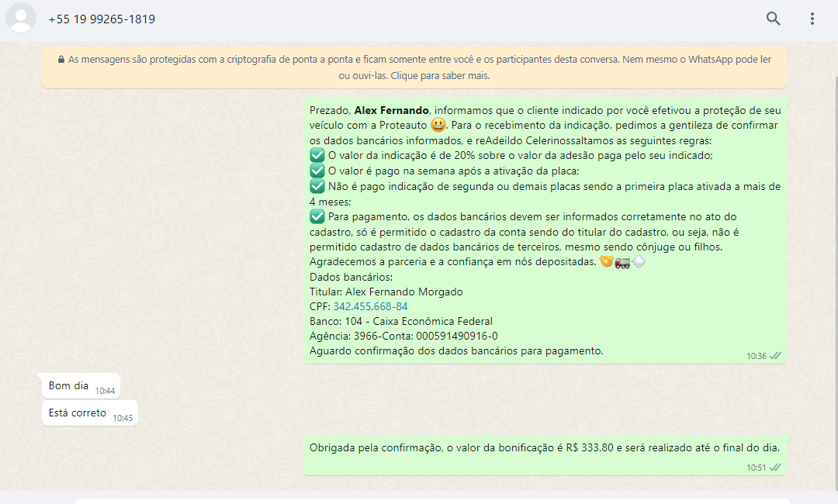Click the green check beside 'Não é pago indicação'
Viewport: 838px width, 504px height.
click(x=317, y=186)
